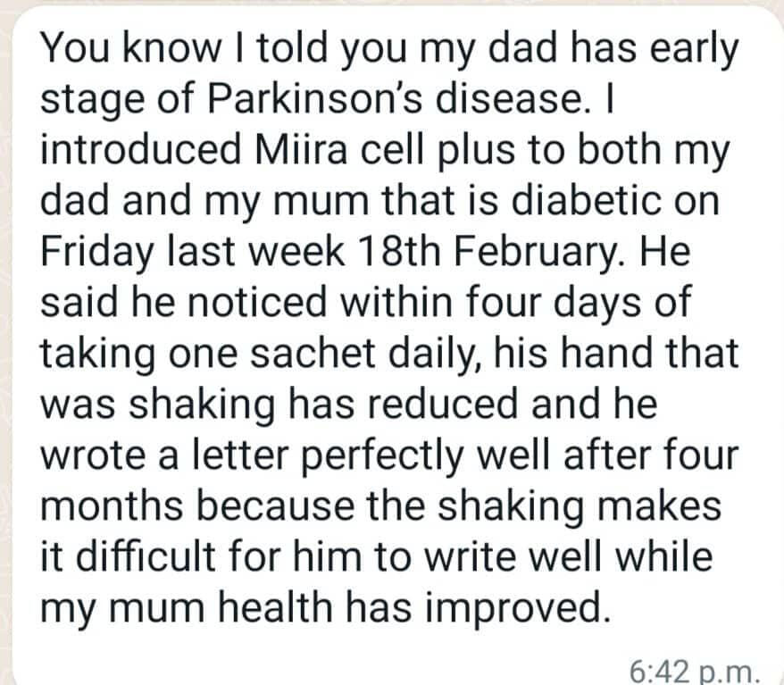Click the phrase "one sachet daily"
This screenshot has height=685, width=784.
[x=295, y=352]
